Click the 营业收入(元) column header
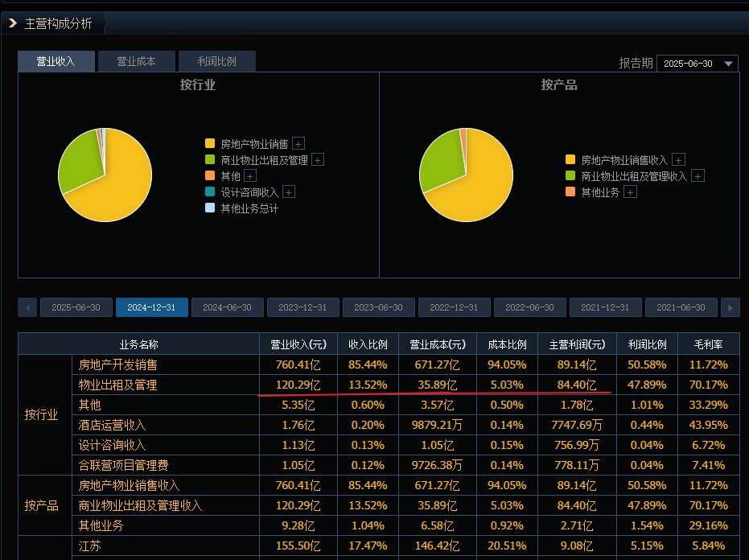This screenshot has height=560, width=749. click(298, 344)
